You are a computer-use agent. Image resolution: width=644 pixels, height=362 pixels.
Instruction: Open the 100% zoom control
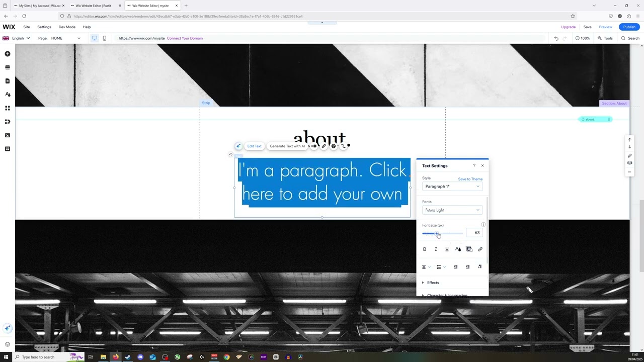582,38
